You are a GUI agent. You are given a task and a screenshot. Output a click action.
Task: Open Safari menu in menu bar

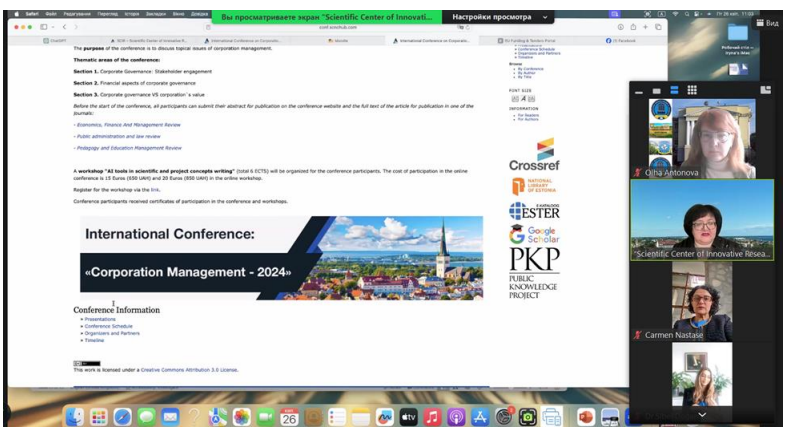tap(31, 14)
